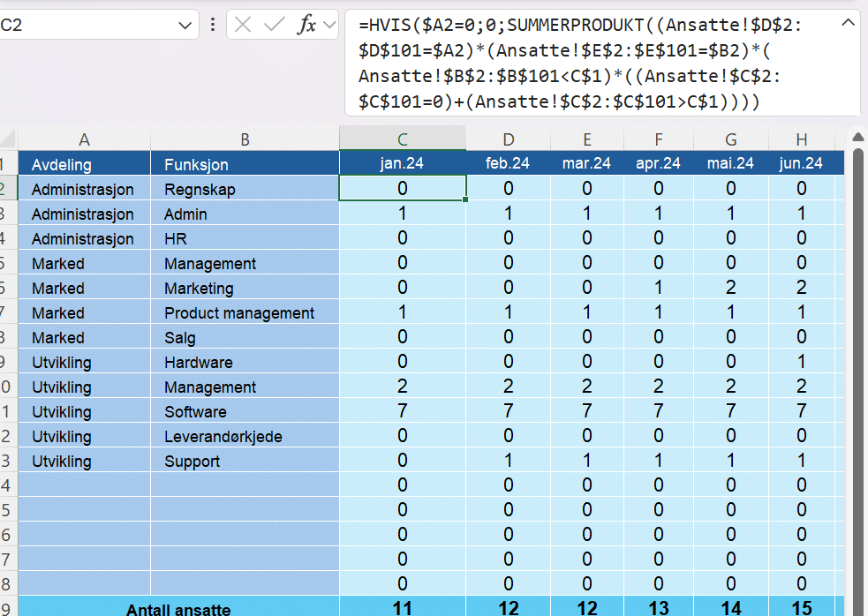Select column F header
The image size is (868, 616).
pyautogui.click(x=659, y=139)
